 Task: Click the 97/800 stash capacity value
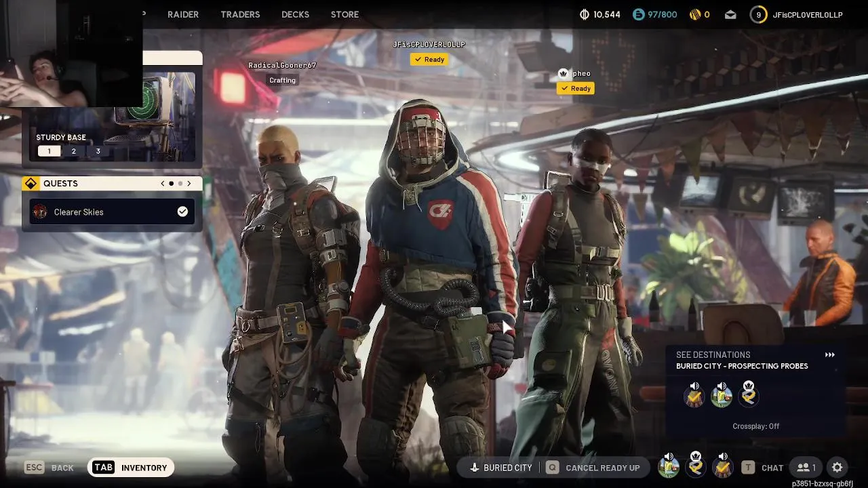click(663, 14)
